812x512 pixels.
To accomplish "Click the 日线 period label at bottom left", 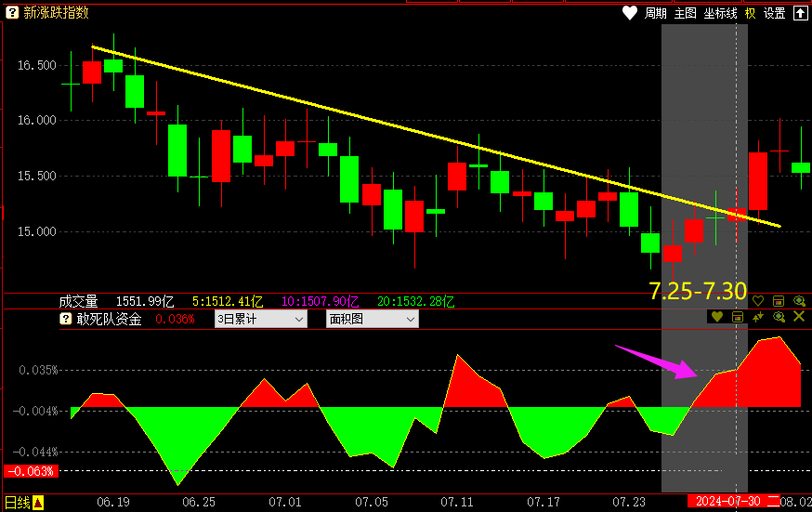I will click(x=18, y=503).
